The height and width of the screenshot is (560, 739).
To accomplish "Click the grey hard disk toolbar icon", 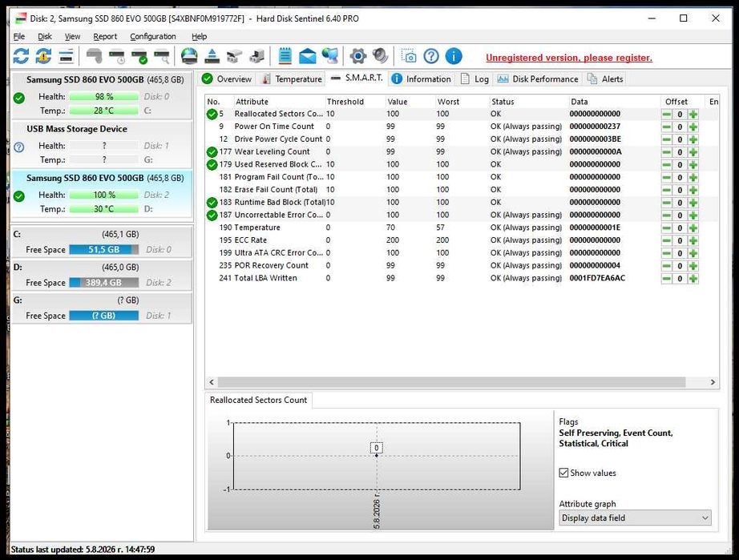I will [x=95, y=57].
